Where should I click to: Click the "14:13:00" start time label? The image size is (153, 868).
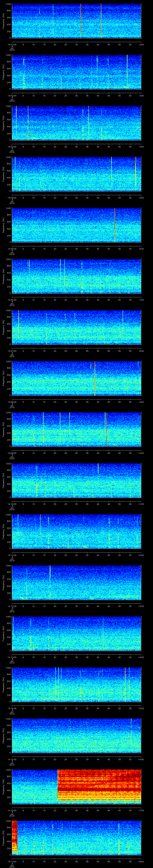click(x=12, y=657)
